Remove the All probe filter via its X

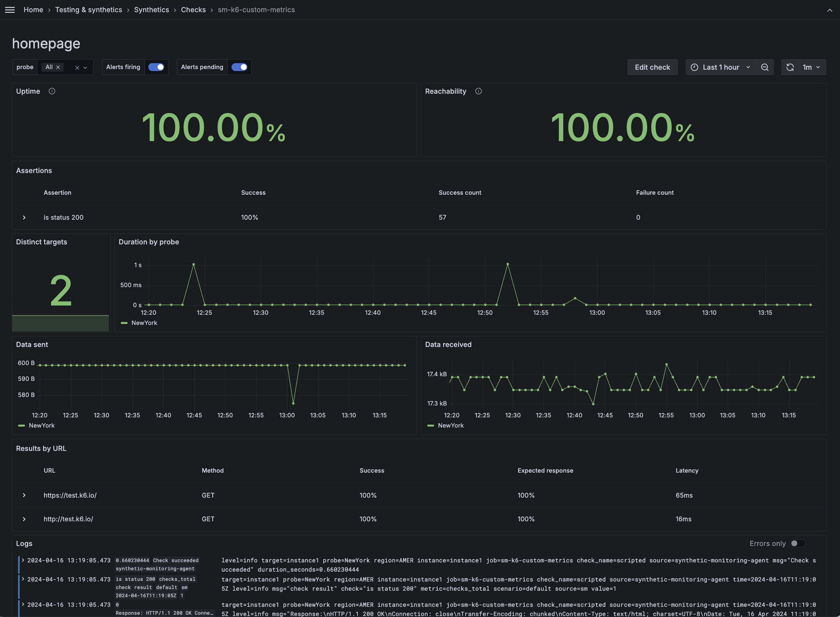point(58,67)
